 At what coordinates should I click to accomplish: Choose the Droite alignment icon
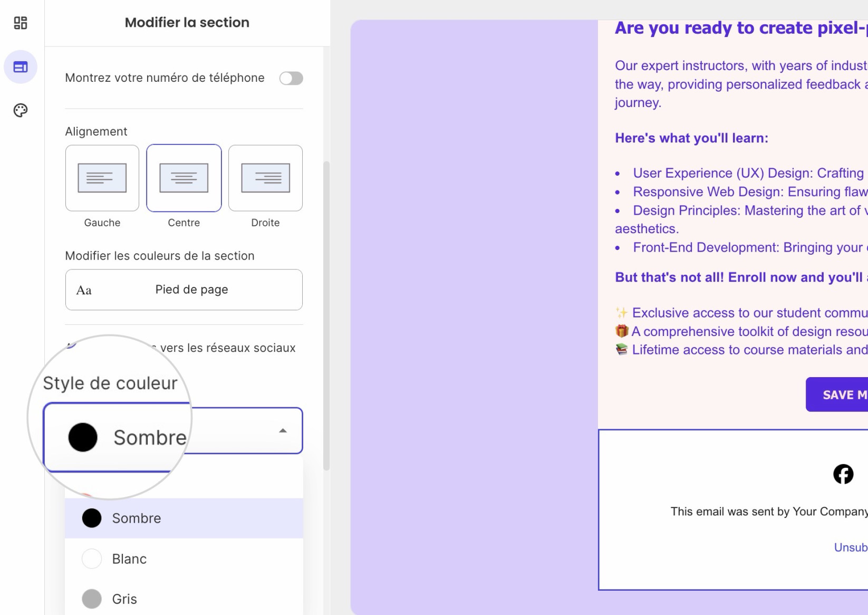click(265, 178)
